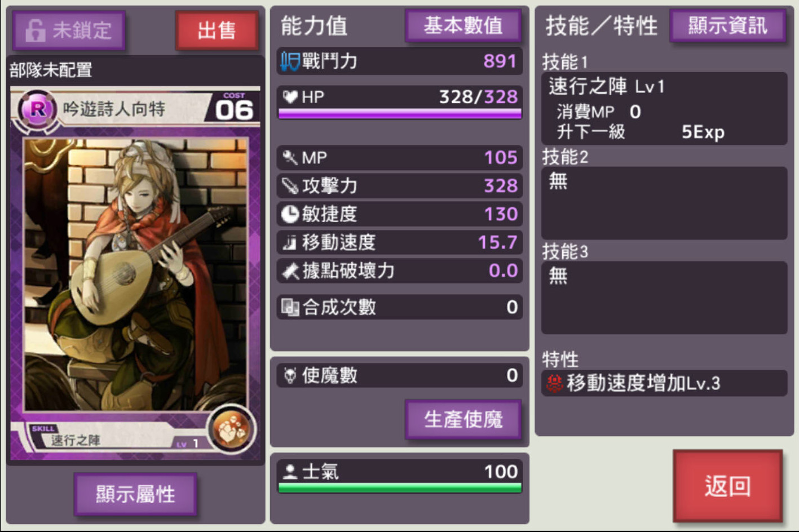Select the 速行之陣 Lv1 skill slot
The width and height of the screenshot is (799, 532).
click(x=664, y=109)
